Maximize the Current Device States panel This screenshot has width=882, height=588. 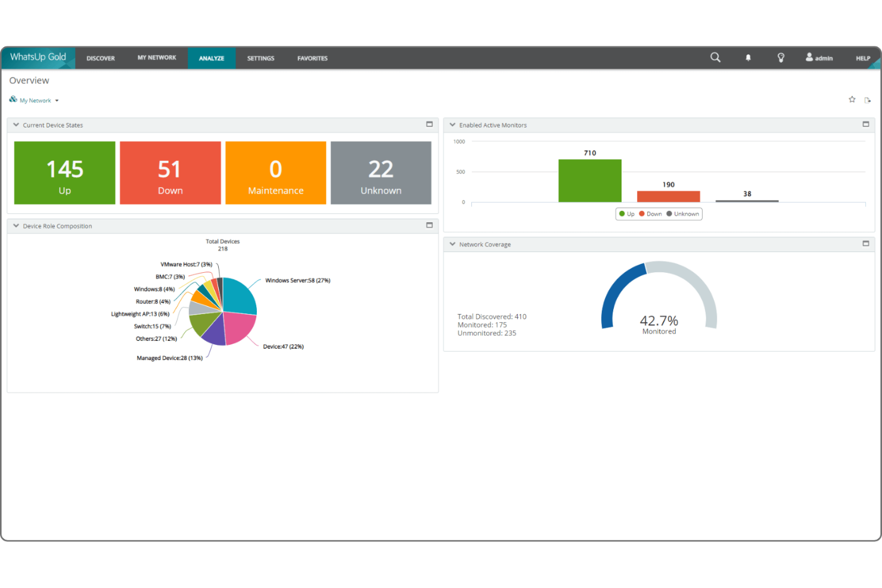pyautogui.click(x=429, y=125)
